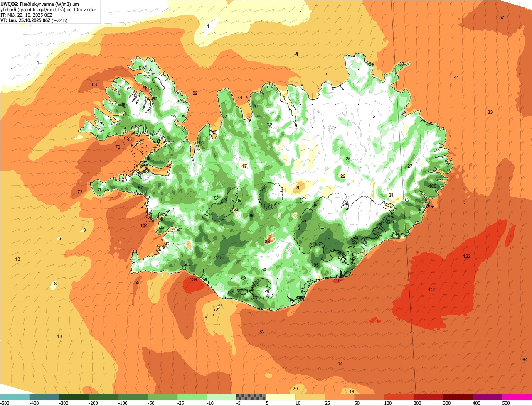Click the '86' value in west-central Iceland
This screenshot has height=406, width=532.
click(251, 215)
